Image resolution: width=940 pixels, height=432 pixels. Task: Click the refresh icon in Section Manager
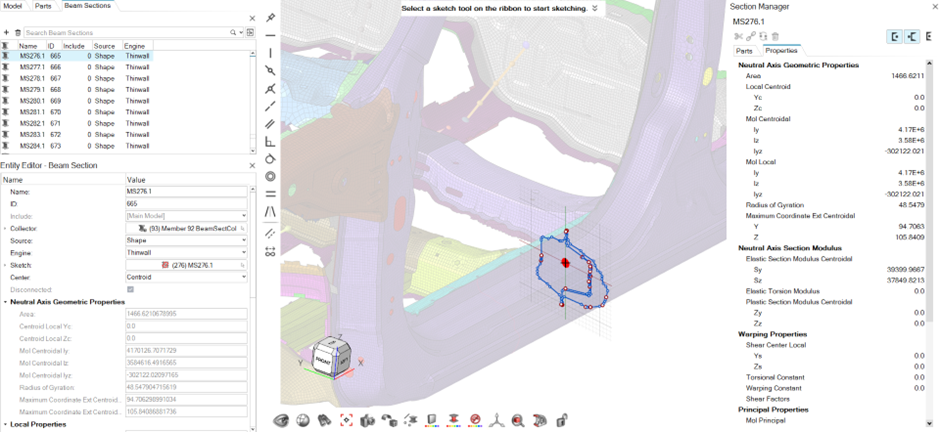click(763, 37)
